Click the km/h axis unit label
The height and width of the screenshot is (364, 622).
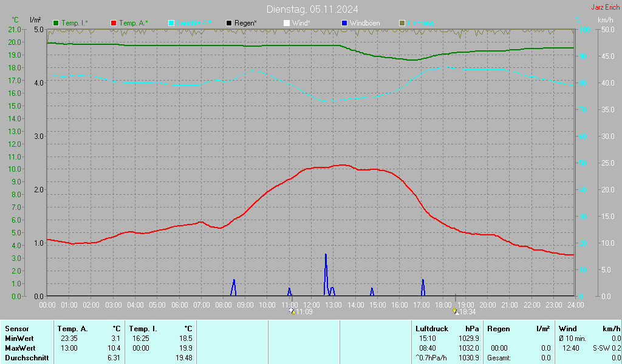tap(606, 20)
